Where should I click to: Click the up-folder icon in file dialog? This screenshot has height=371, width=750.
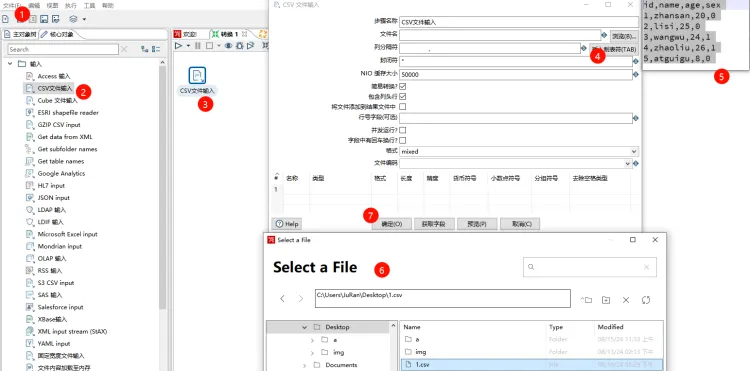tap(586, 300)
